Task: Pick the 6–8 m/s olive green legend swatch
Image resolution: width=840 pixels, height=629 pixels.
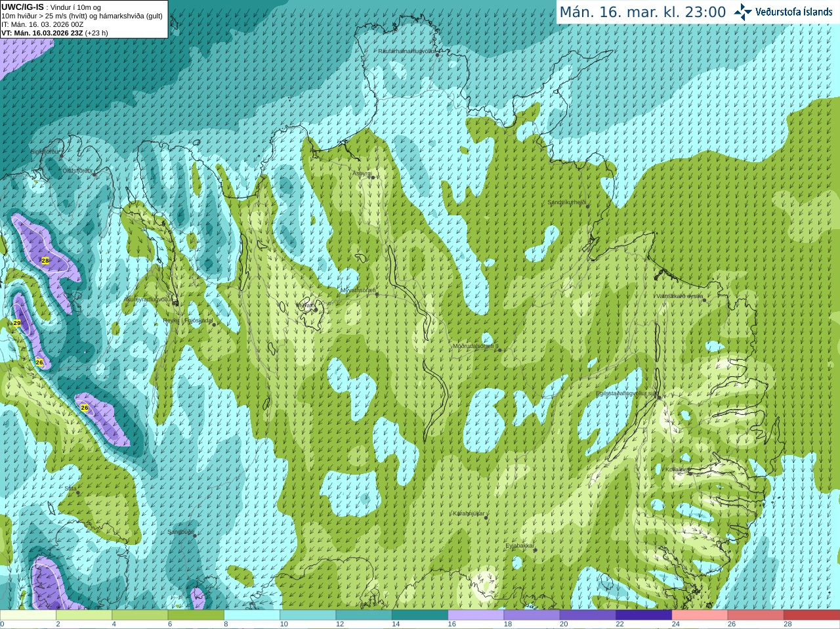Action: point(196,615)
